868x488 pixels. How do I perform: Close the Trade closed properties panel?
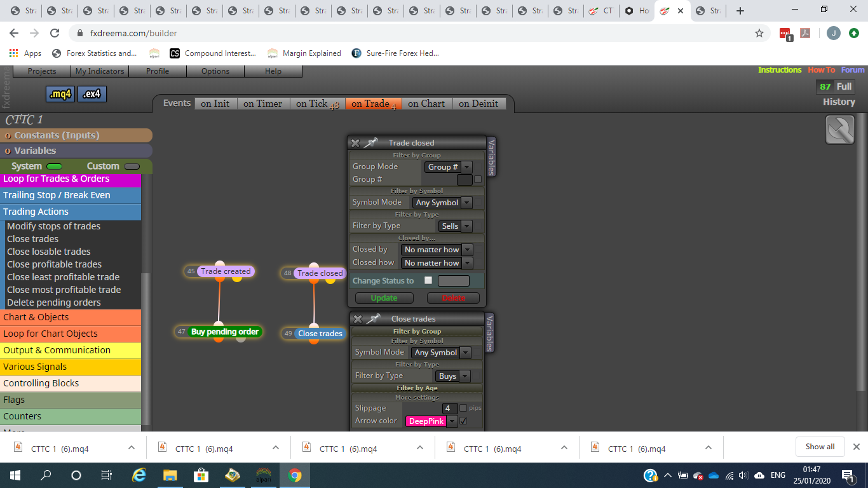coord(355,143)
